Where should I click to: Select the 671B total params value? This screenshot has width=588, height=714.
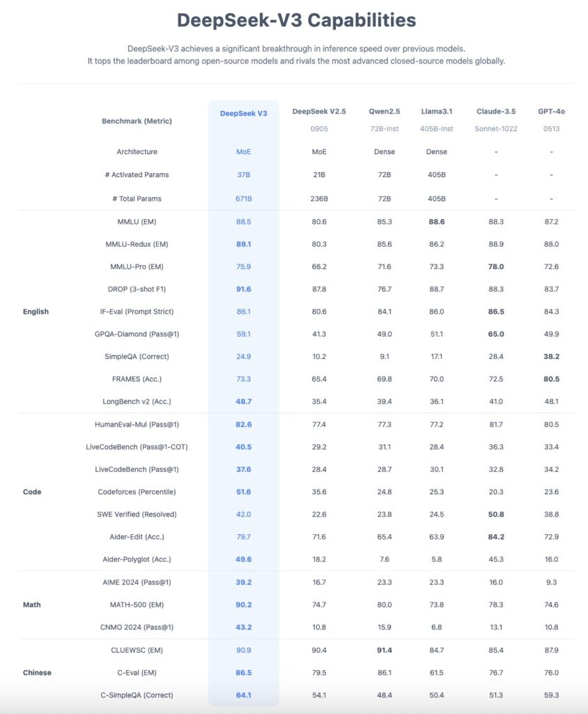click(244, 199)
